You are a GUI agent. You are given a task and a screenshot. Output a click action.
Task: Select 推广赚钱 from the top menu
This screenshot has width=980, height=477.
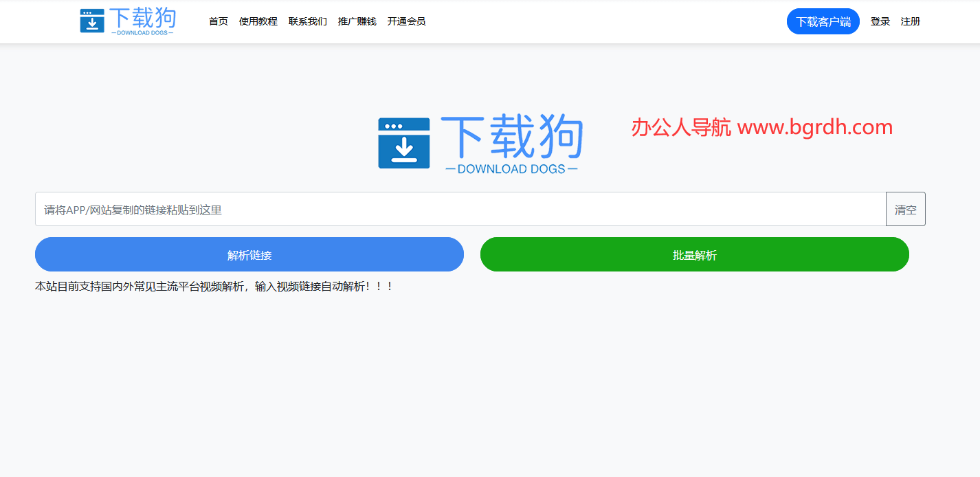click(357, 21)
